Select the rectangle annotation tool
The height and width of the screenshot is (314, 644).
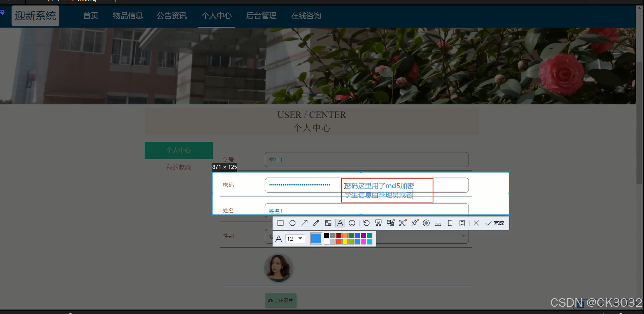point(281,223)
